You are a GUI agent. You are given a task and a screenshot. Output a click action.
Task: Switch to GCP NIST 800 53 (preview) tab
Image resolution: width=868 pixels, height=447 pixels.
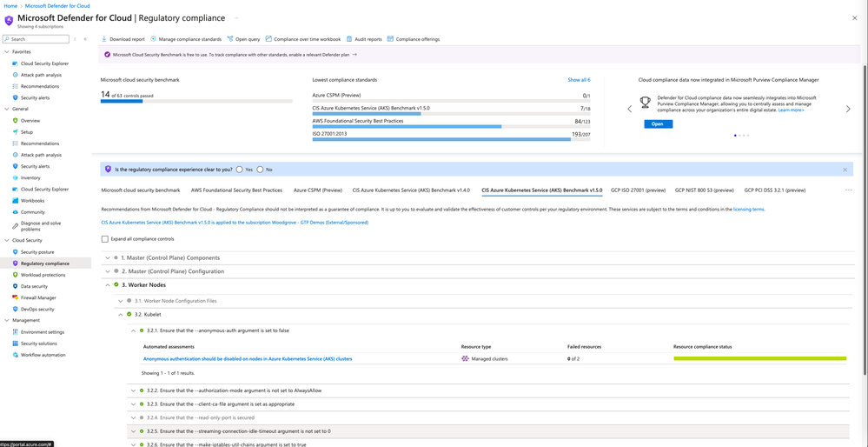pos(704,190)
